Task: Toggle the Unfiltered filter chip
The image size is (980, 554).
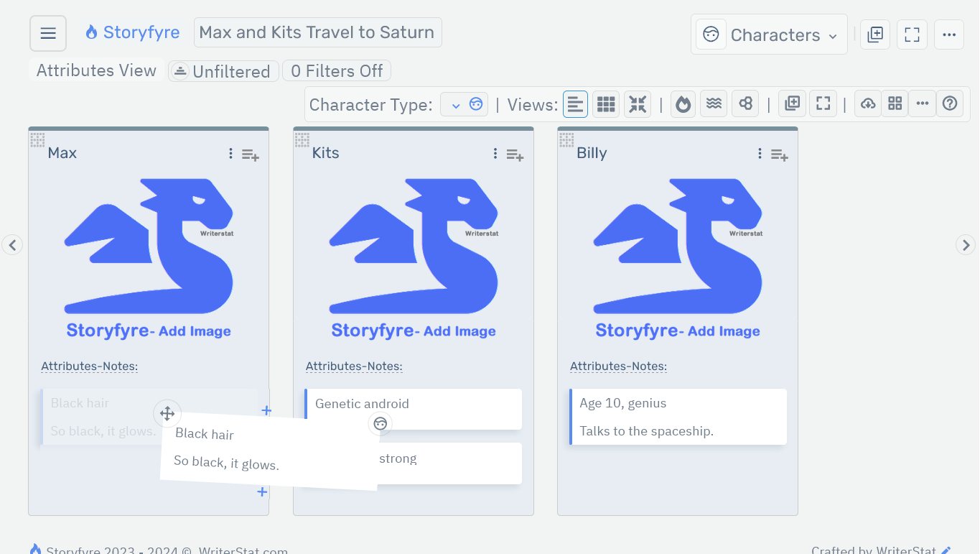Action: pyautogui.click(x=223, y=70)
